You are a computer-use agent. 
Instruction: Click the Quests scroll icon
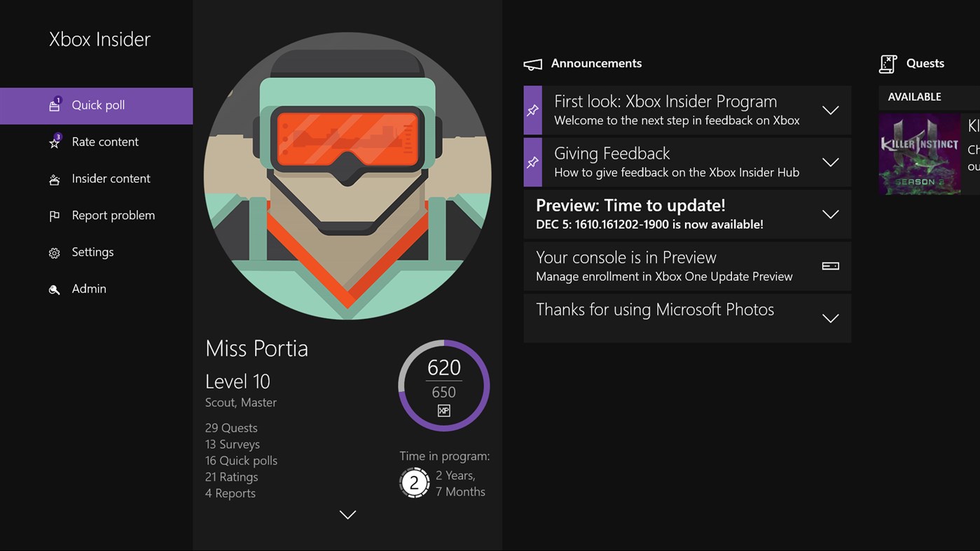(x=888, y=63)
